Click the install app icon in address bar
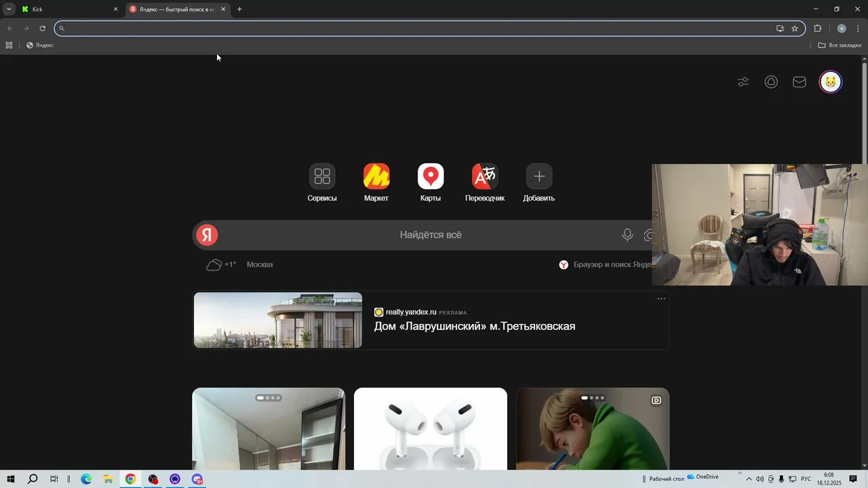Viewport: 868px width, 488px height. 780,28
